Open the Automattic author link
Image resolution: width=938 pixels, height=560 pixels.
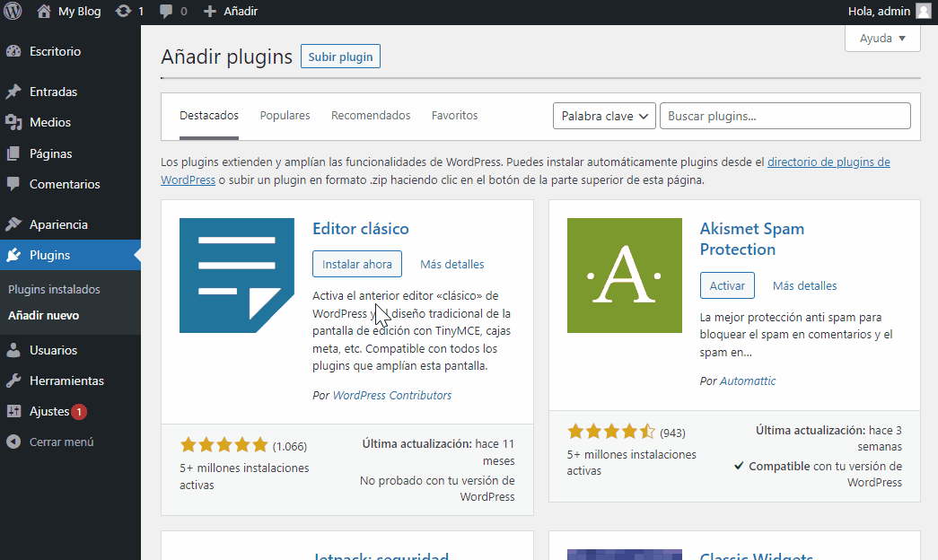pyautogui.click(x=748, y=381)
